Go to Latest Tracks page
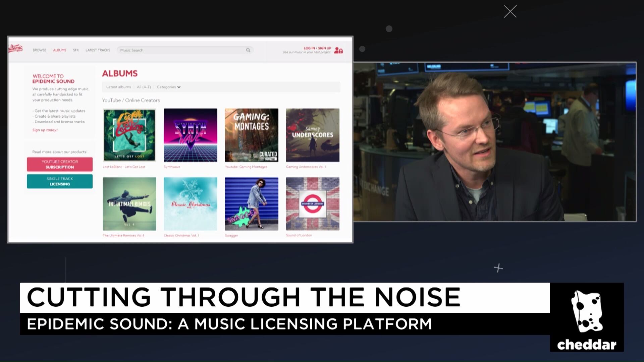The height and width of the screenshot is (362, 644). (98, 50)
